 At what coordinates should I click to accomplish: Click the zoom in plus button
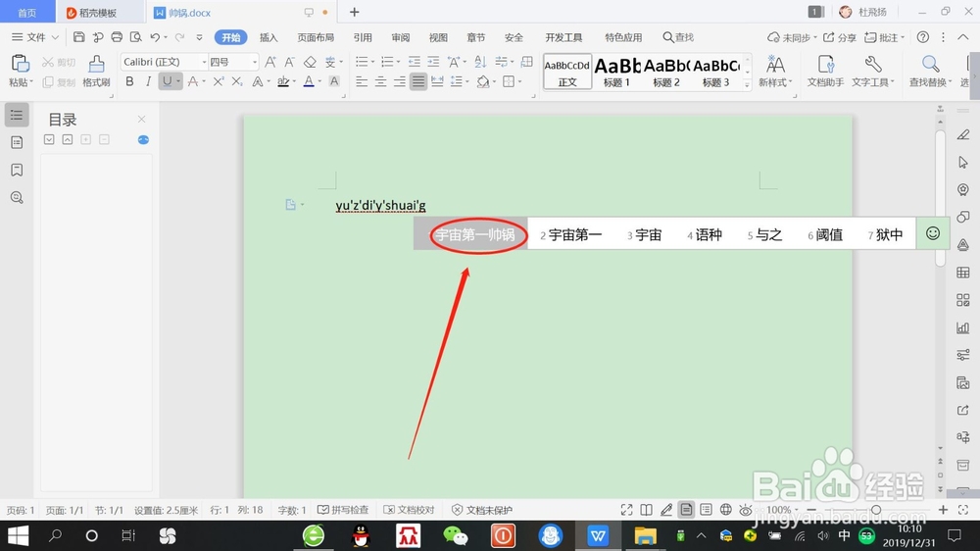[943, 510]
